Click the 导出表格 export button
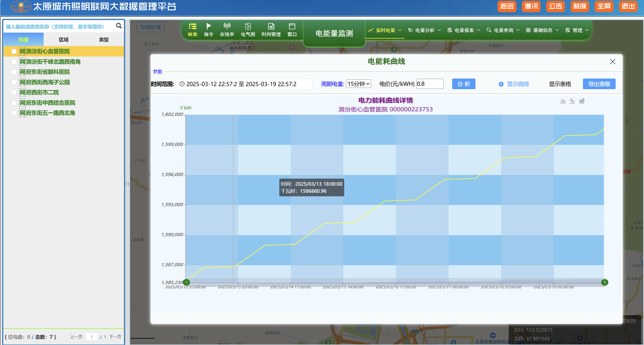Image resolution: width=644 pixels, height=345 pixels. pos(599,84)
